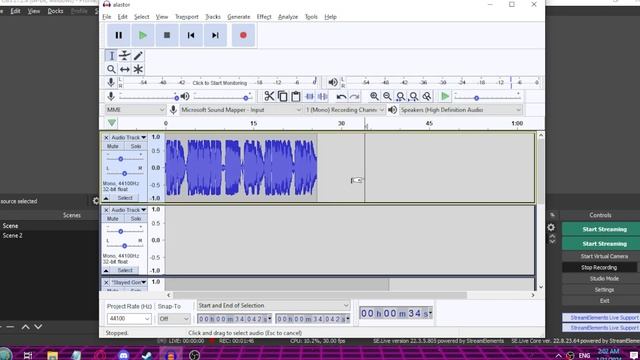640x360 pixels.
Task: Click the Stop transport button
Action: coord(167,36)
